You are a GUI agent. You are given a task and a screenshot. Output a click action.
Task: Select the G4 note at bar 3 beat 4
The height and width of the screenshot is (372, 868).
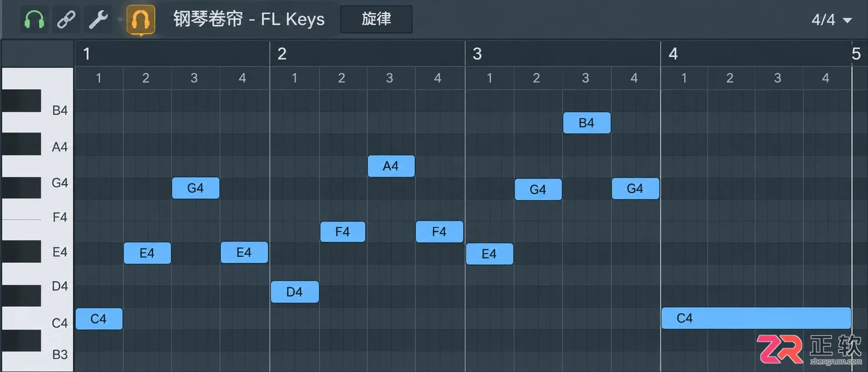(635, 189)
